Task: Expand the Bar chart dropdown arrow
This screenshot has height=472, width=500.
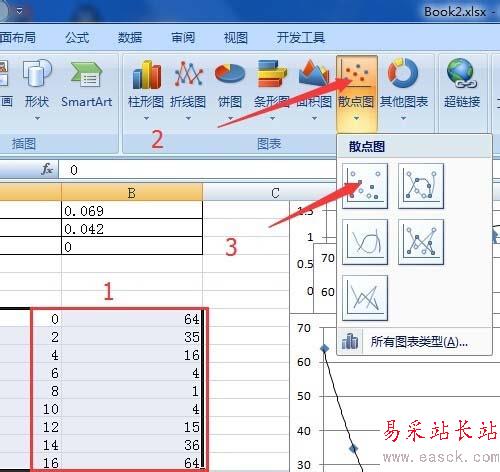Action: [x=272, y=118]
